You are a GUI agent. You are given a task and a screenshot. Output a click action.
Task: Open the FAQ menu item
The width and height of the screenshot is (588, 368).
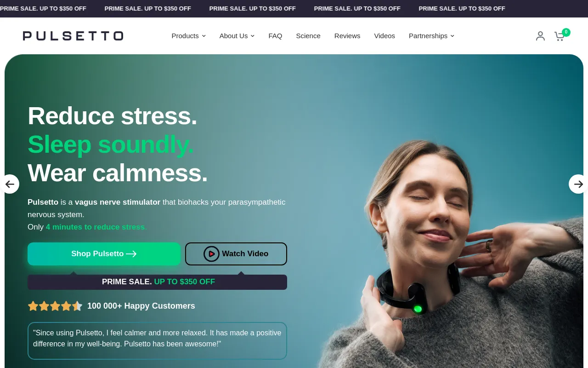pyautogui.click(x=275, y=36)
